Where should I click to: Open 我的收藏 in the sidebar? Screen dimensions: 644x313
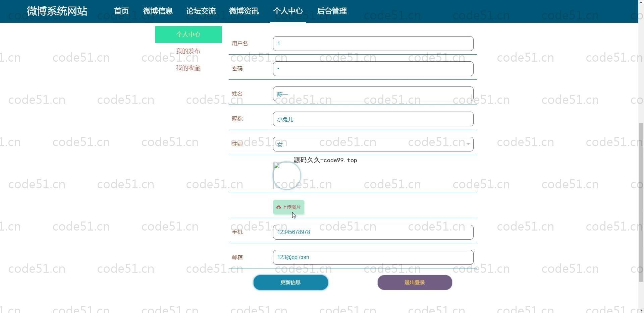click(189, 68)
